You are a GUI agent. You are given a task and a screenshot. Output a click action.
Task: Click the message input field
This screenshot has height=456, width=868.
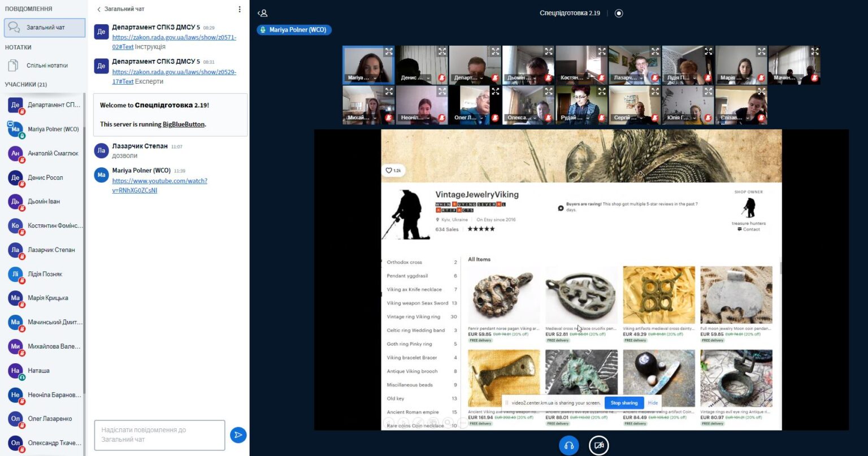pyautogui.click(x=159, y=435)
